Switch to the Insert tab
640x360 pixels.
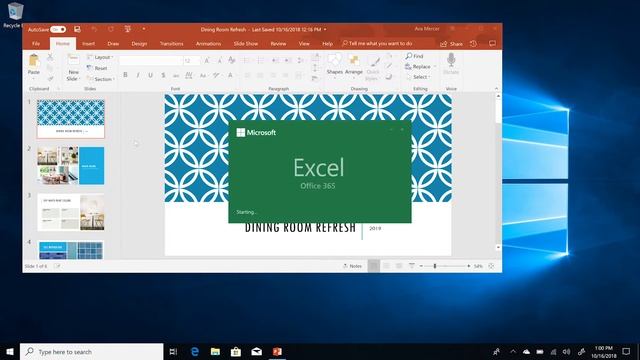(x=89, y=44)
